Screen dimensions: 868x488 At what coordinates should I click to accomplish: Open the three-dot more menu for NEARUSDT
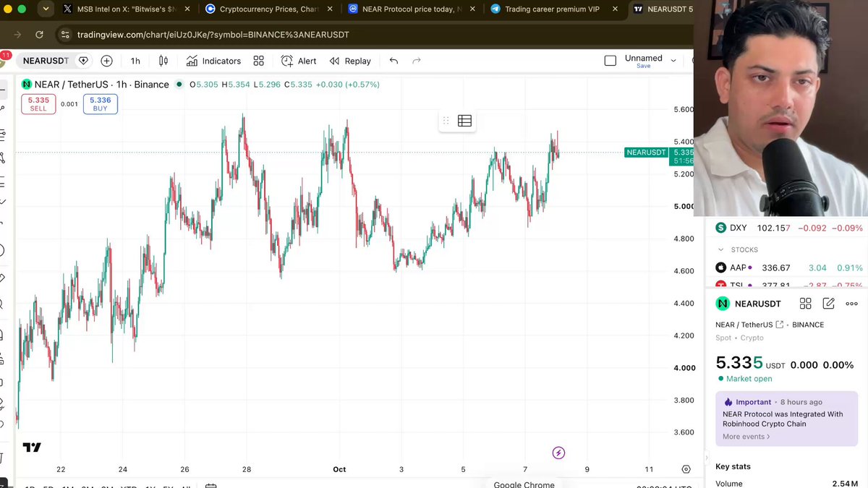point(851,304)
